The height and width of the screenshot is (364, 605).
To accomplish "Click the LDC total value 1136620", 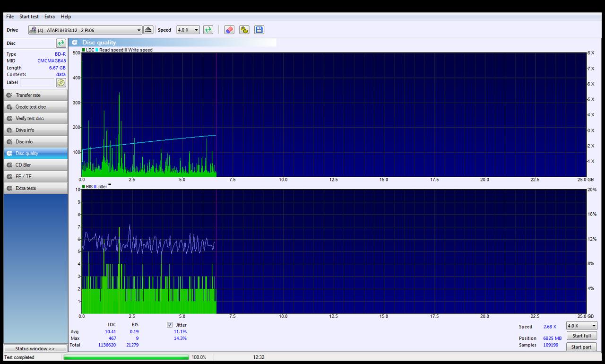I will tap(106, 345).
